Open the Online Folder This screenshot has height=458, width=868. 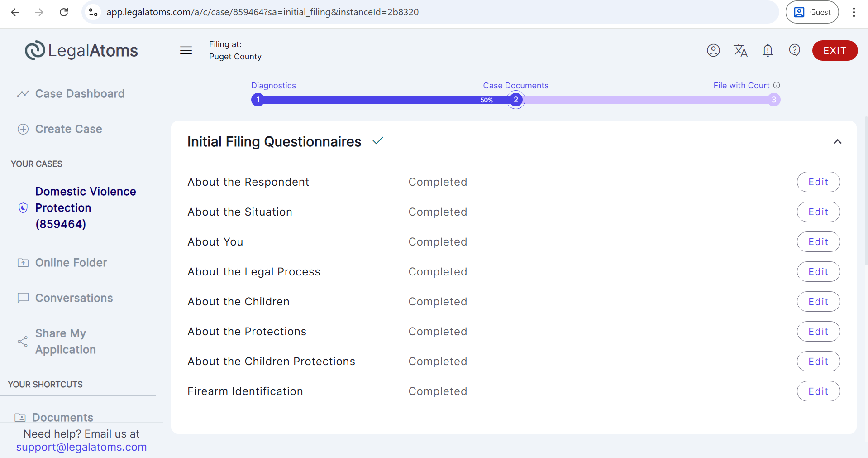pos(71,263)
